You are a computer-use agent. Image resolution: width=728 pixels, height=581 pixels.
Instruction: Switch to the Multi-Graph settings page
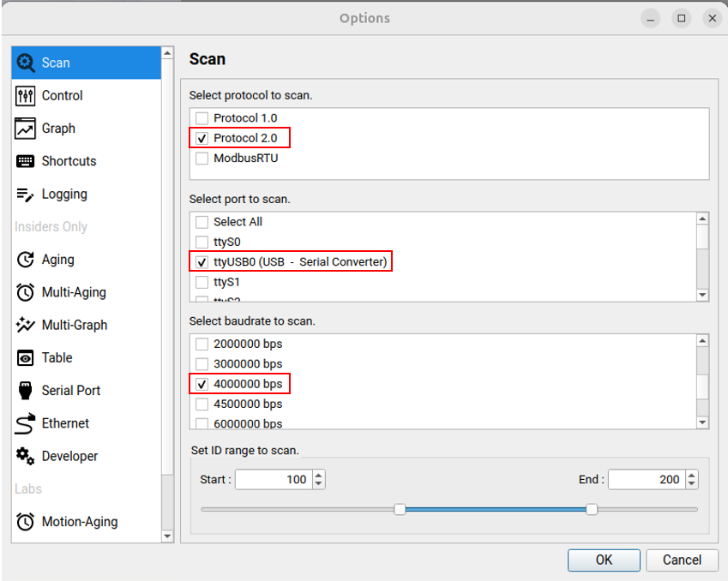[x=74, y=325]
